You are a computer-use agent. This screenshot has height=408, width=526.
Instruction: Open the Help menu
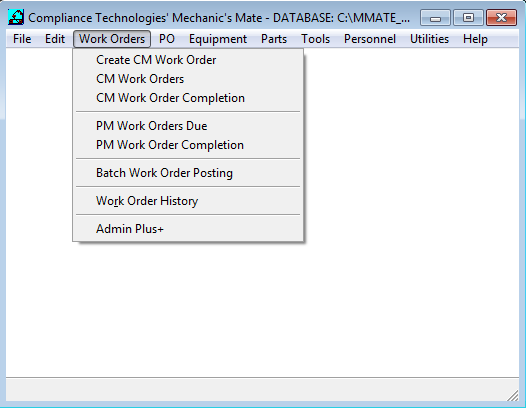[475, 39]
